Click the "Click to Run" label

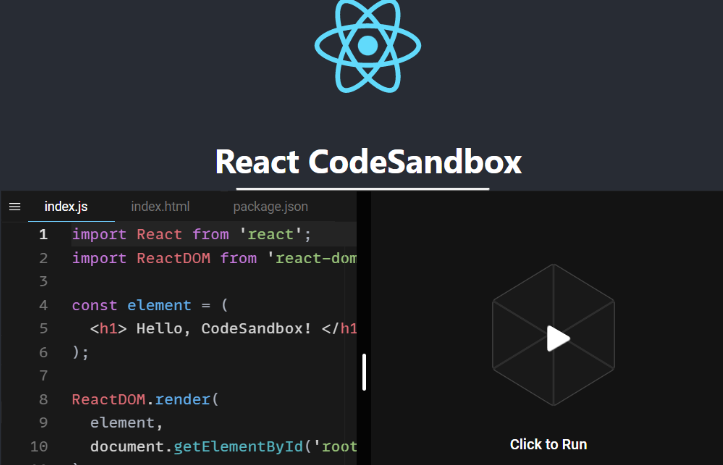(x=548, y=444)
